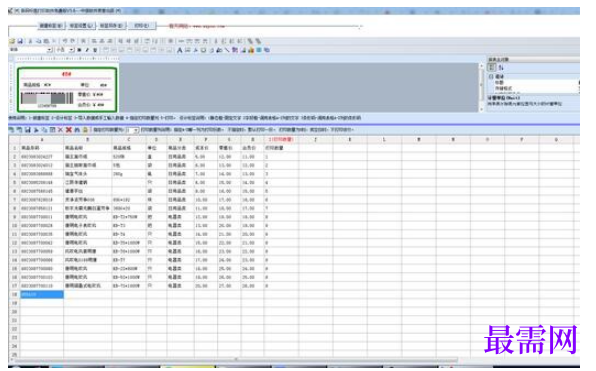596x371 pixels.
Task: Select row header 17
Action: coord(14,285)
